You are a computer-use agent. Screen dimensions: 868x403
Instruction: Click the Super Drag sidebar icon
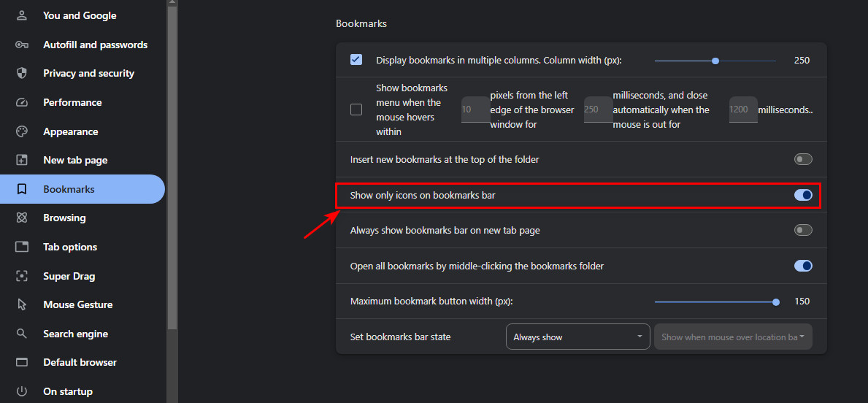coord(22,276)
